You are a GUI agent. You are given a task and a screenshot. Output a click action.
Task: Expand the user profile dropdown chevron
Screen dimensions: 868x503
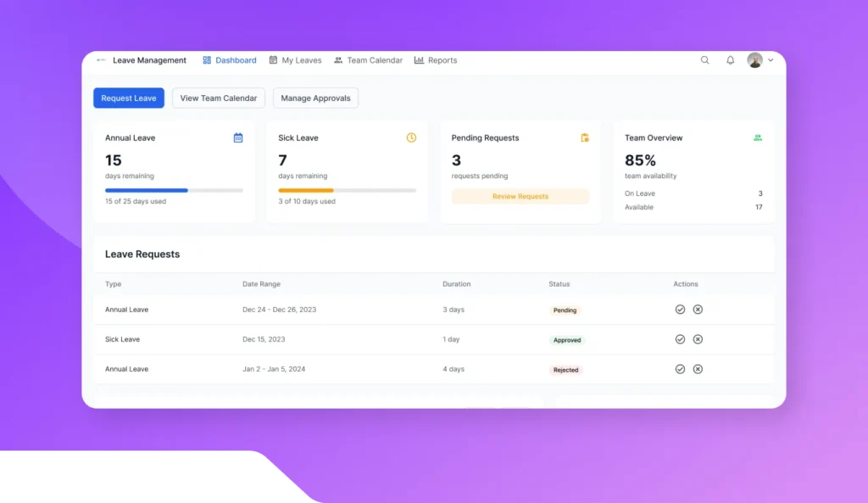tap(771, 60)
